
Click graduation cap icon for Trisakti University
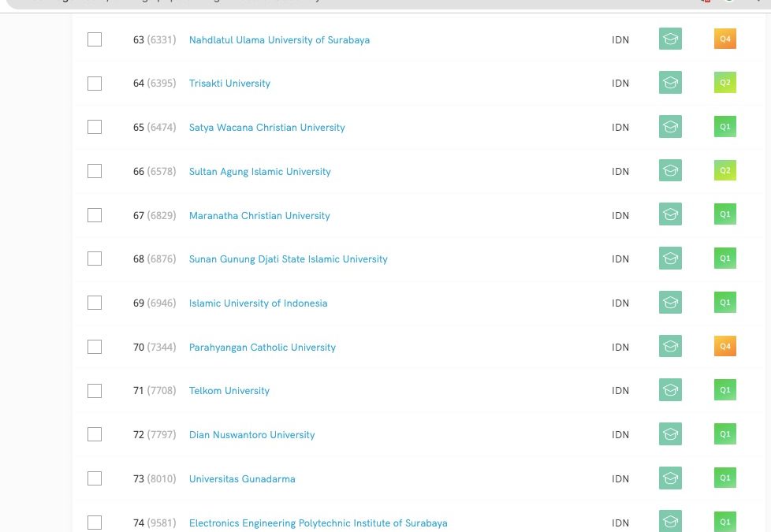point(670,83)
